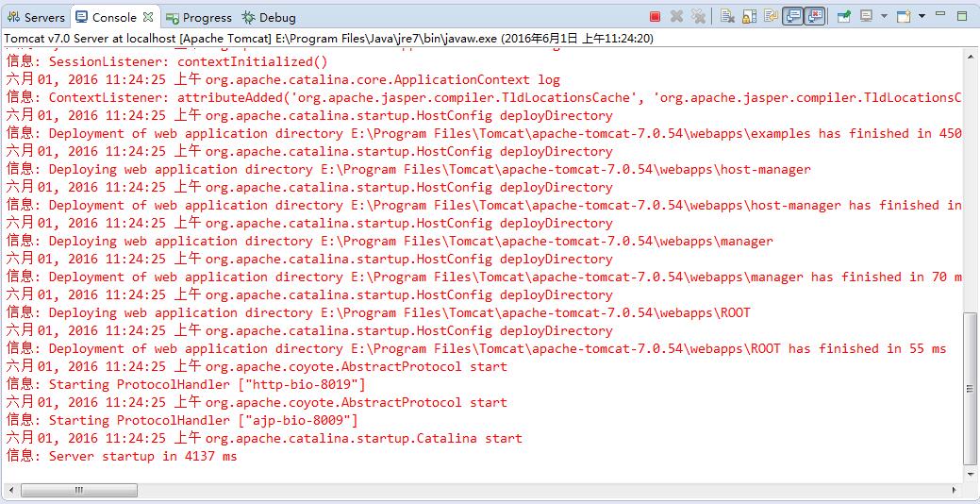Screen dimensions: 980x504
Task: Click the Open Console icon
Action: (903, 17)
